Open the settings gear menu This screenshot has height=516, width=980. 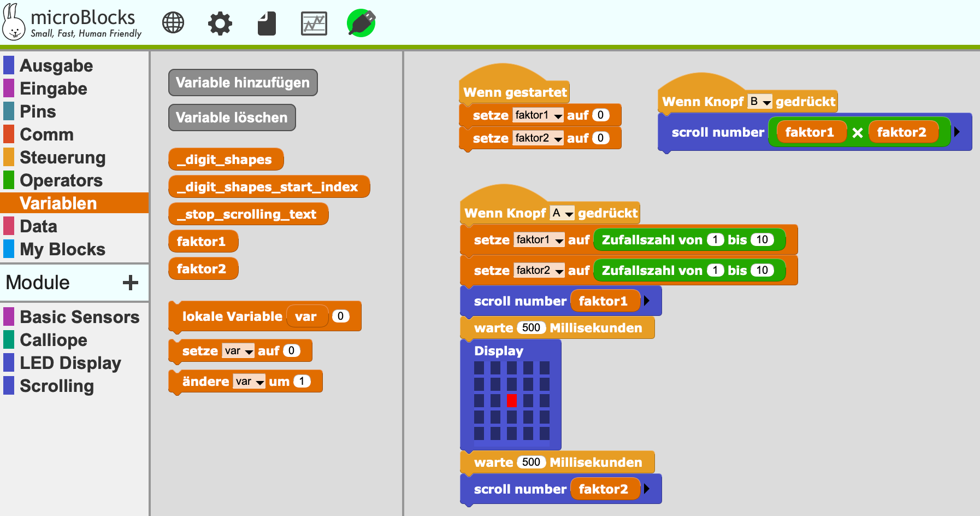click(x=220, y=24)
